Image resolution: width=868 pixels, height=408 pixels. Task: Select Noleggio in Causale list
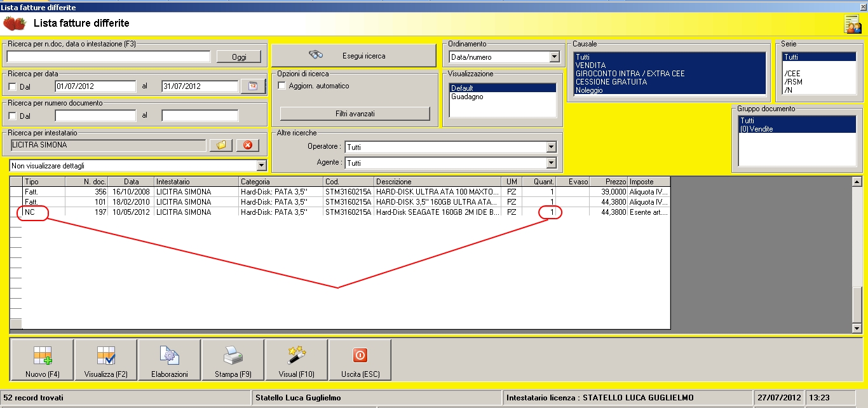pos(670,90)
